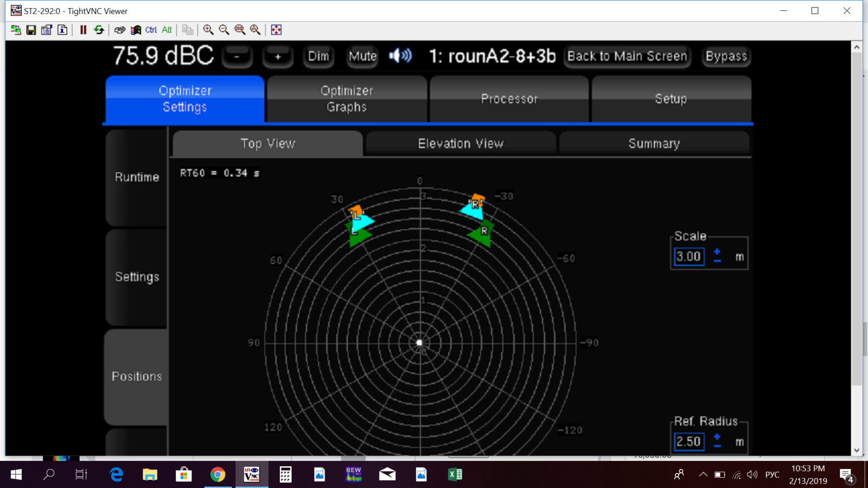Open the Mail app from the taskbar
The image size is (868, 488).
[387, 474]
